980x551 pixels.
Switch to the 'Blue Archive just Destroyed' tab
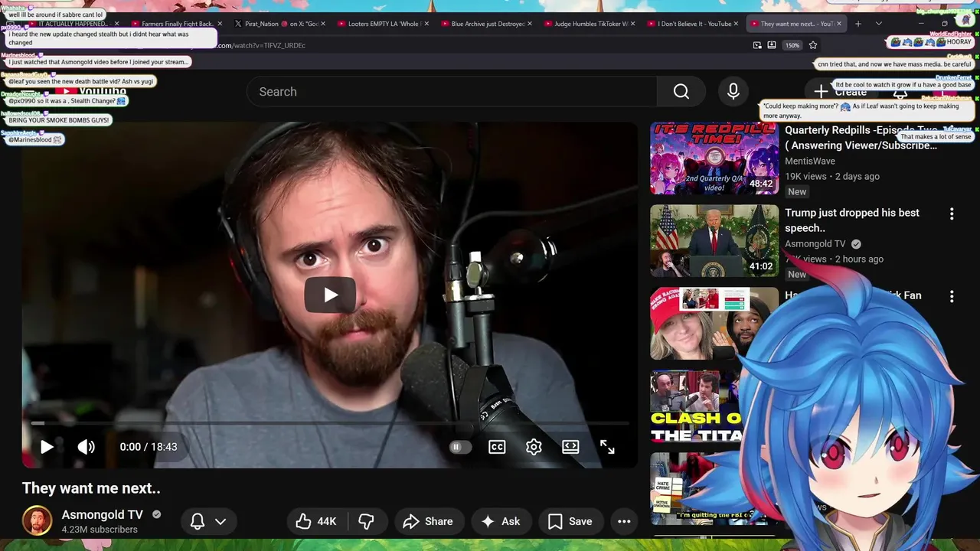[x=485, y=24]
